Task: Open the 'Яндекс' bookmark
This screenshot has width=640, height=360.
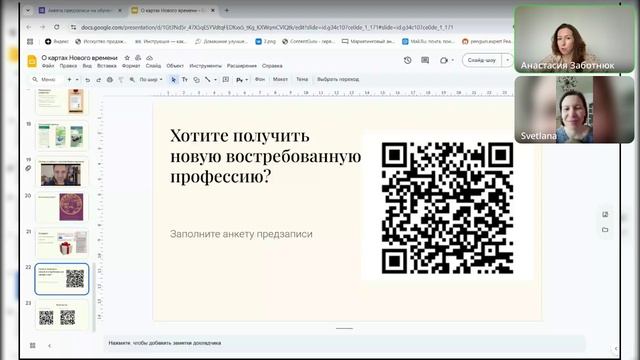Action: click(57, 42)
